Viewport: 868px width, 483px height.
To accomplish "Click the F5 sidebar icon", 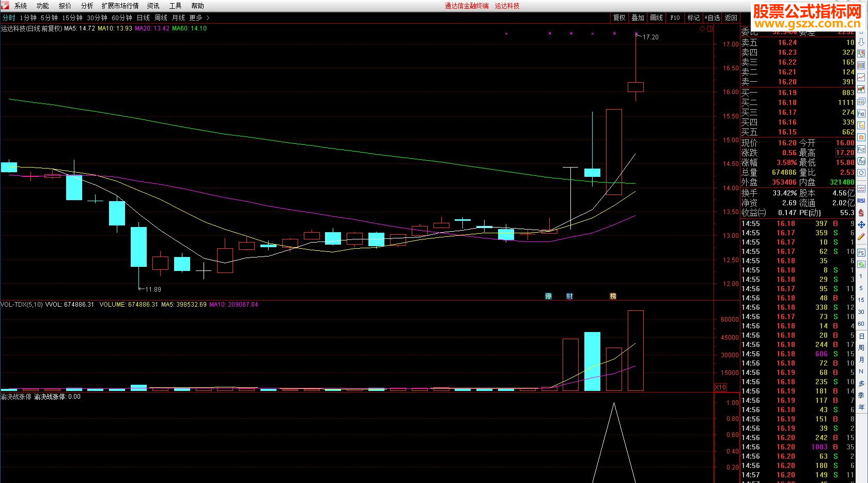I will [x=861, y=252].
